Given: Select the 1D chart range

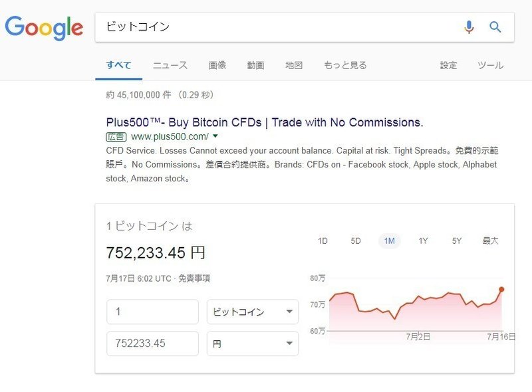Looking at the screenshot, I should click(x=323, y=241).
